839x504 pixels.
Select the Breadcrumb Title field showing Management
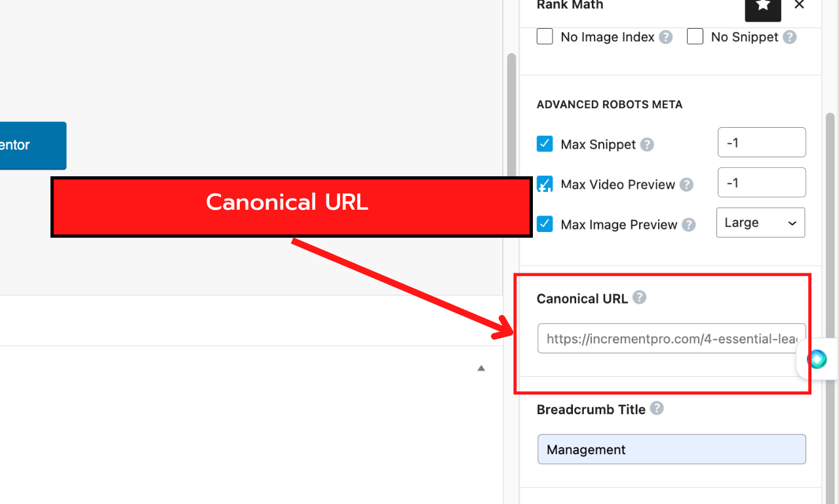671,449
